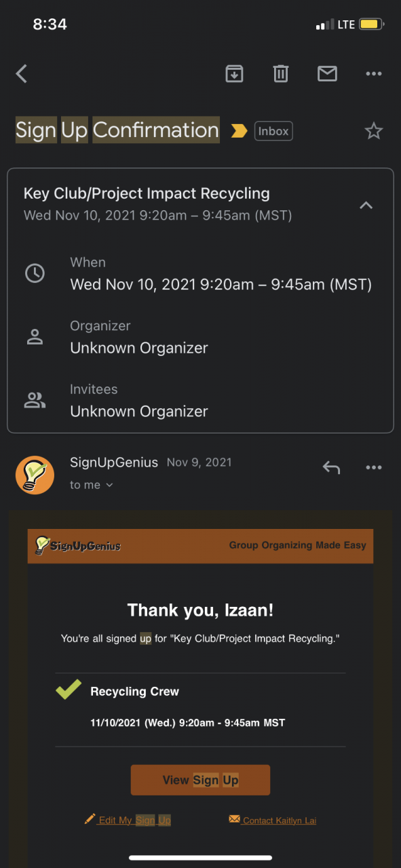
Task: Tap the SignUpGenius sender name
Action: (x=114, y=462)
